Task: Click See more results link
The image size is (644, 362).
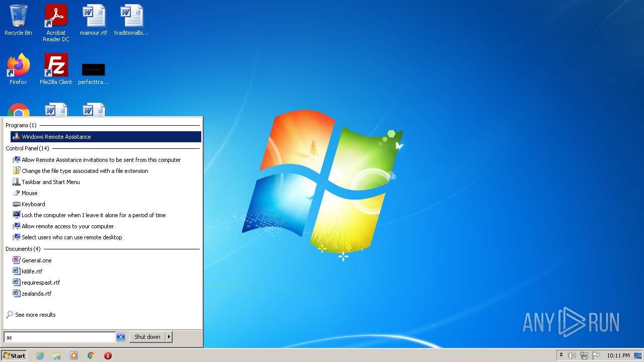Action: point(35,315)
